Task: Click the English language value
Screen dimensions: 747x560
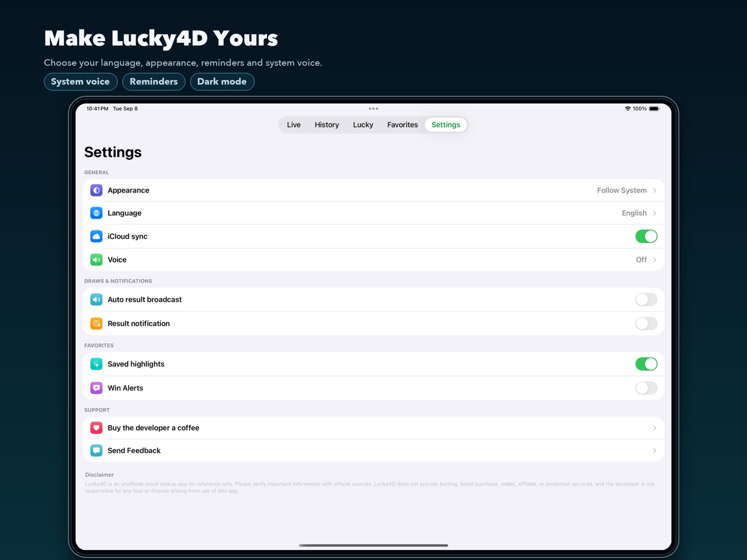Action: (634, 213)
